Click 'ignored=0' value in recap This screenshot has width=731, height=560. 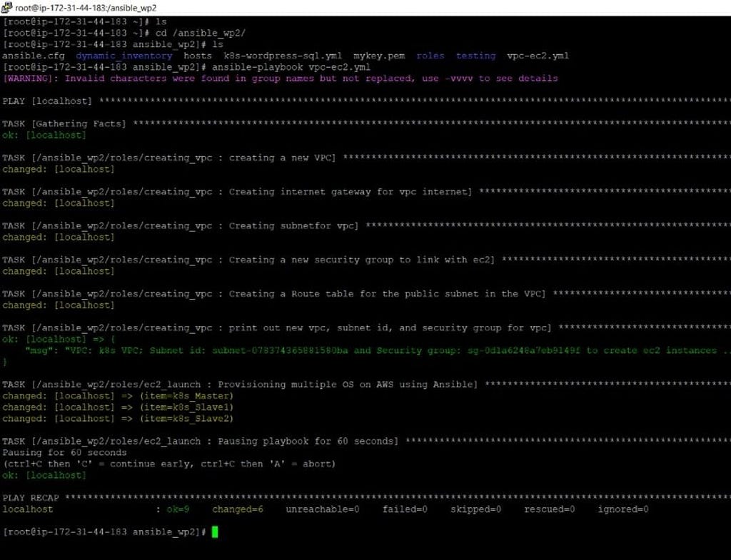pos(622,509)
